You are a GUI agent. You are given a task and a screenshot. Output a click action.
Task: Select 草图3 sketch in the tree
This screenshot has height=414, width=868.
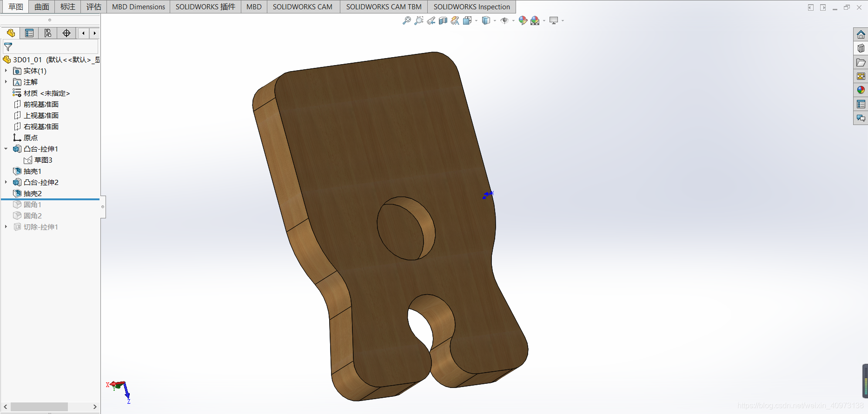click(x=38, y=160)
